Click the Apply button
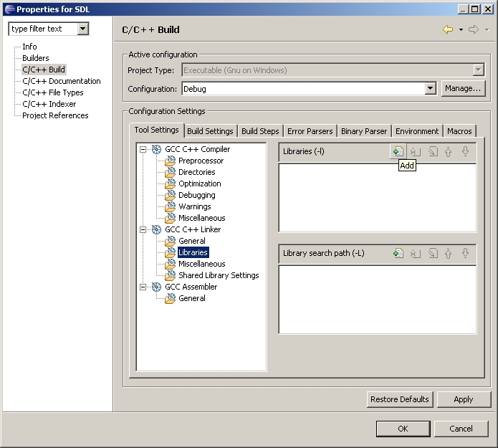 point(464,399)
